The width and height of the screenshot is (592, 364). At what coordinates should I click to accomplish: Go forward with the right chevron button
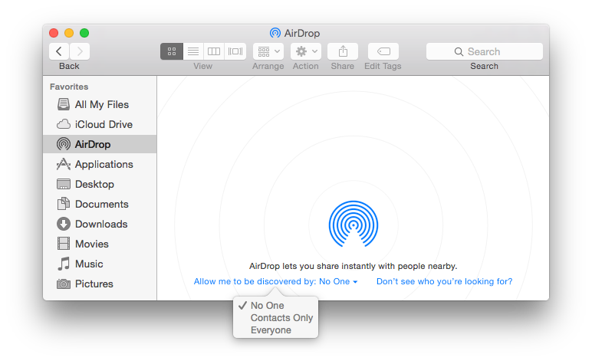click(x=80, y=51)
